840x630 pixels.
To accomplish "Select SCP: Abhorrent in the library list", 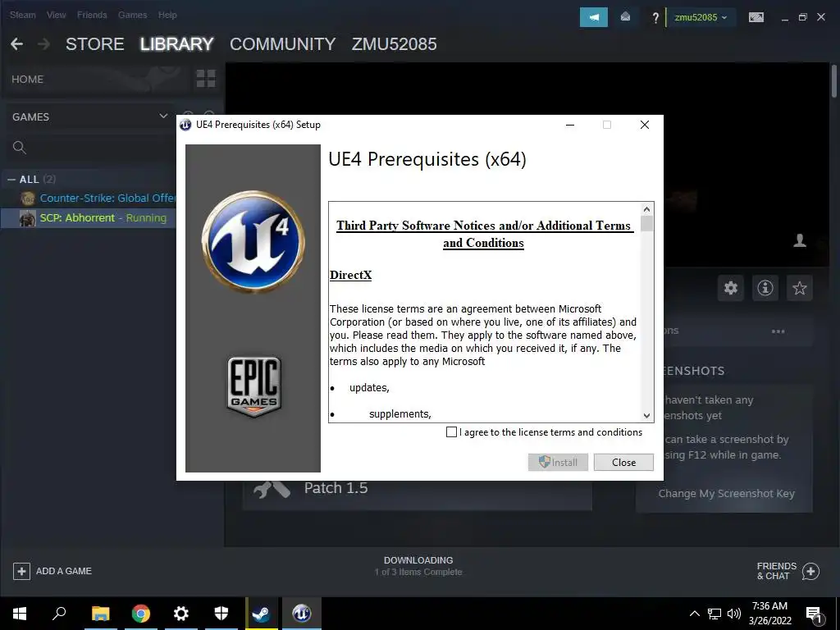I will [x=89, y=218].
